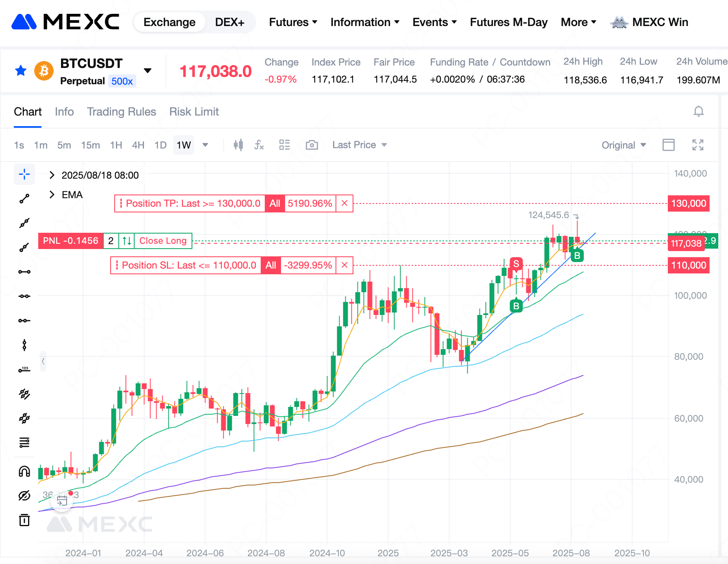Open the indicators fx function tool
The image size is (728, 564).
(259, 145)
